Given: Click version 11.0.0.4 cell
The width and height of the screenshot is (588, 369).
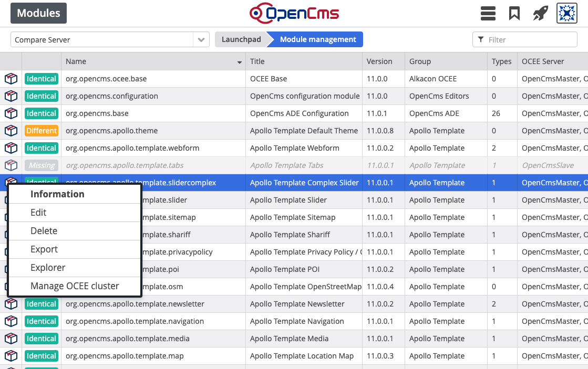Looking at the screenshot, I should (383, 287).
